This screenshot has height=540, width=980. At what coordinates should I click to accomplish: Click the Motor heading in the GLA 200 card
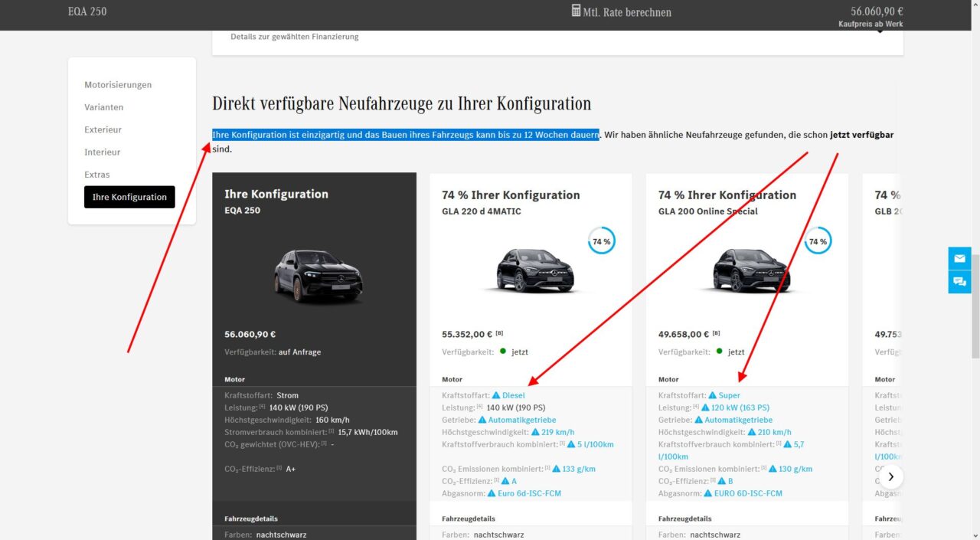[668, 379]
